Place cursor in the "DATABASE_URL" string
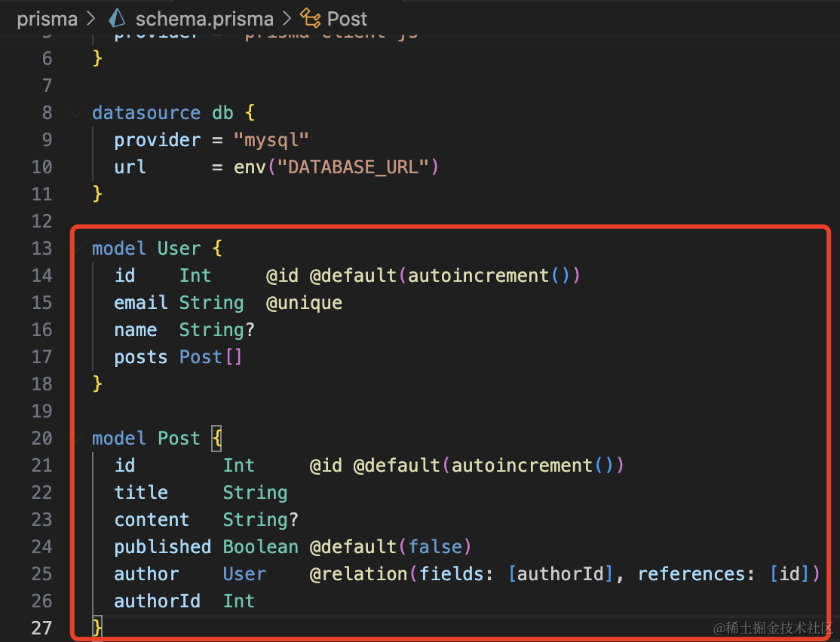Image resolution: width=840 pixels, height=642 pixels. coord(353,167)
